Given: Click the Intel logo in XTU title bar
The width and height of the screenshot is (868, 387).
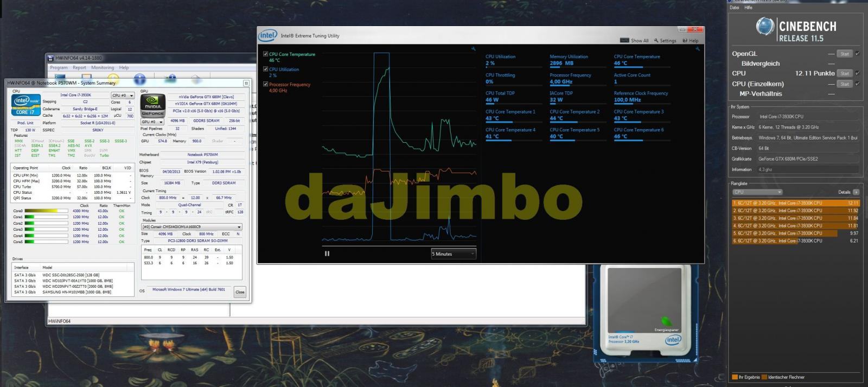Looking at the screenshot, I should [x=267, y=35].
